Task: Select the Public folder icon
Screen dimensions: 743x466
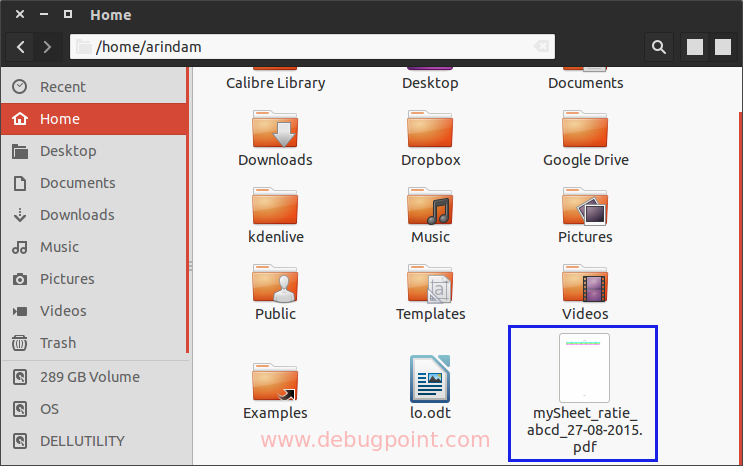Action: coord(275,283)
